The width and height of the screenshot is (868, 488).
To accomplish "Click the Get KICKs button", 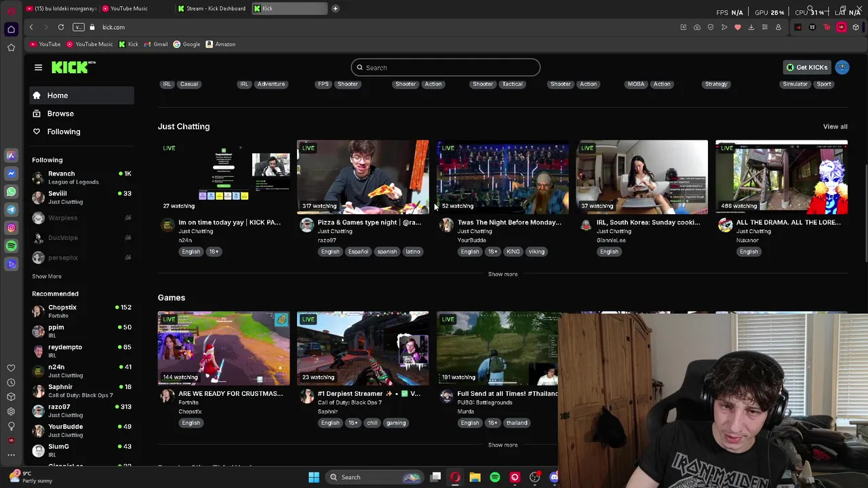I will click(x=806, y=67).
